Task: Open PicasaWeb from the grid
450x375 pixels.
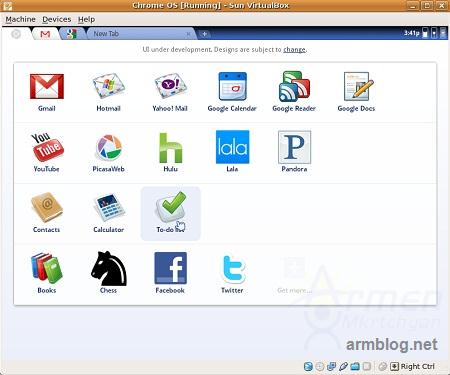Action: pos(109,147)
